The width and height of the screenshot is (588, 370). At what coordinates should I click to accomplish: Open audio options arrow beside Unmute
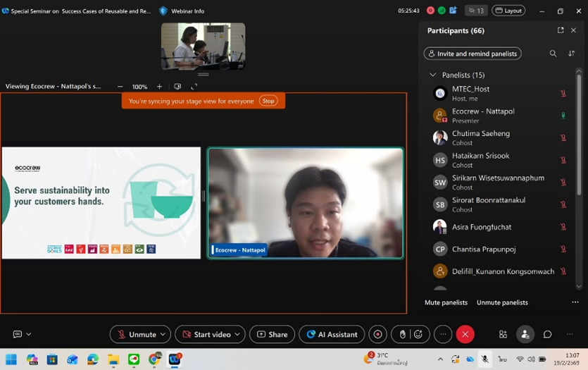pos(163,334)
